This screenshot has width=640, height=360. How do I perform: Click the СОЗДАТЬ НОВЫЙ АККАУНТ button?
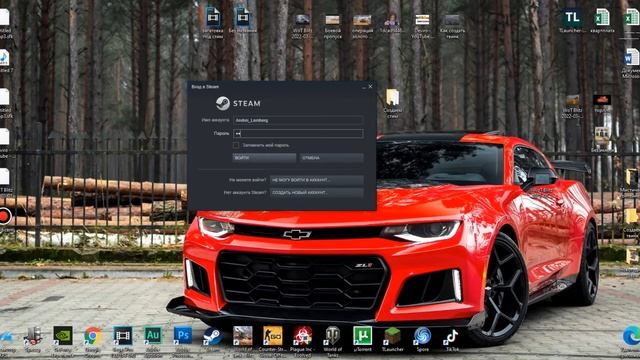tap(317, 193)
